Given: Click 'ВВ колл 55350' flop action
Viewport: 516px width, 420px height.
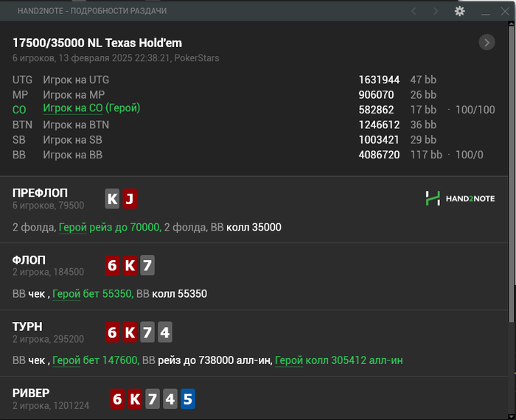Looking at the screenshot, I should (172, 294).
